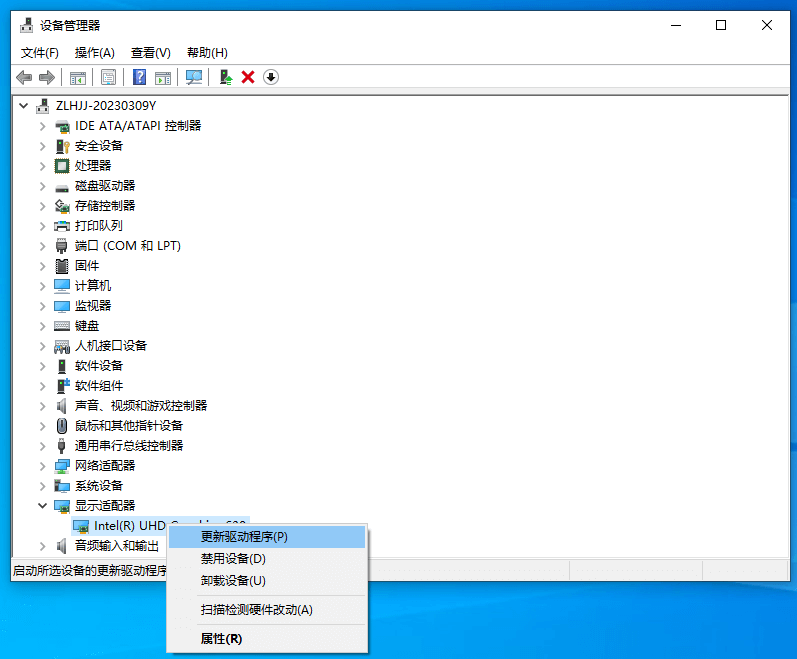
Task: Click the Properties sheet toolbar icon
Action: (x=108, y=77)
